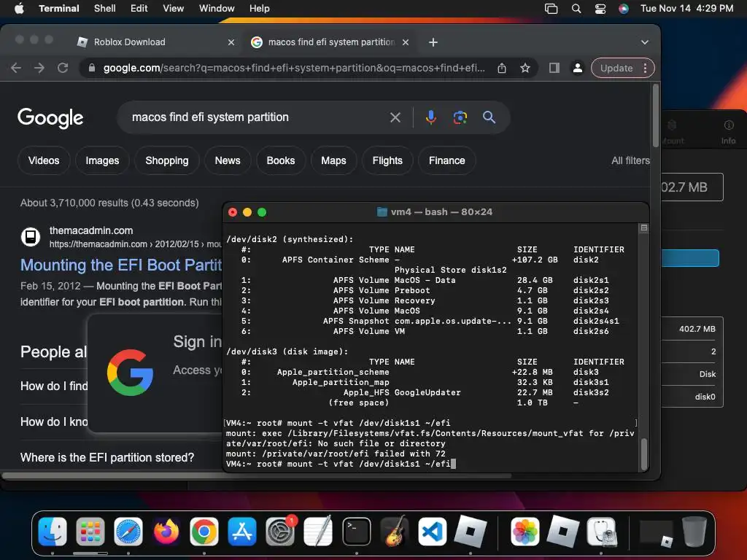747x560 pixels.
Task: Open Chrome three-dot menu
Action: 645,68
